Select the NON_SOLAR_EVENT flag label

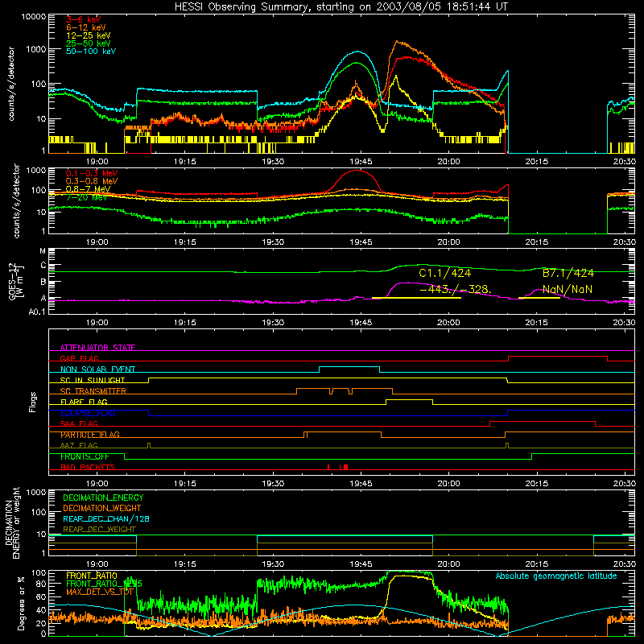[97, 369]
